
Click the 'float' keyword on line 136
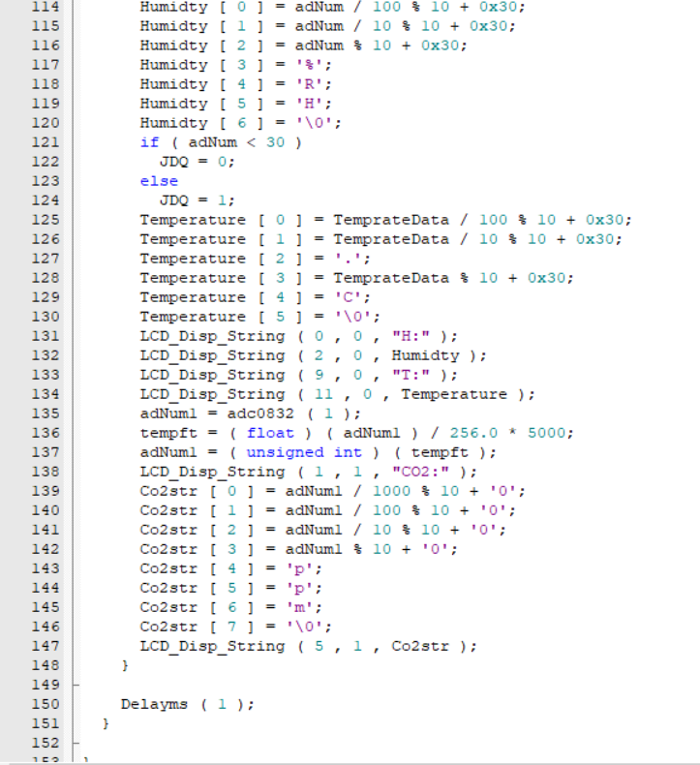pyautogui.click(x=270, y=433)
